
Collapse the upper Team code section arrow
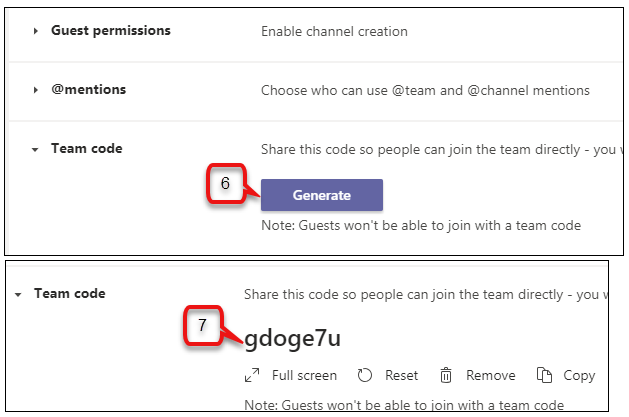35,150
